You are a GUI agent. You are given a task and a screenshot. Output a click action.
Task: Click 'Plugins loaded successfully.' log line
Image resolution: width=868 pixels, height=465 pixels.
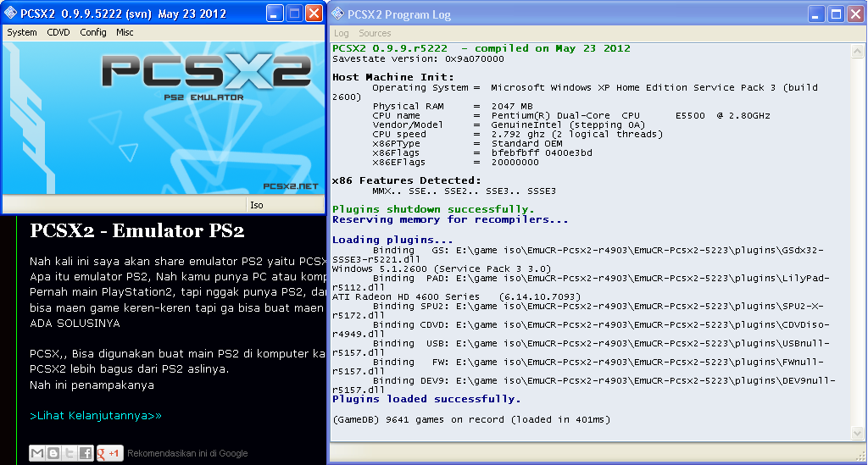point(426,399)
